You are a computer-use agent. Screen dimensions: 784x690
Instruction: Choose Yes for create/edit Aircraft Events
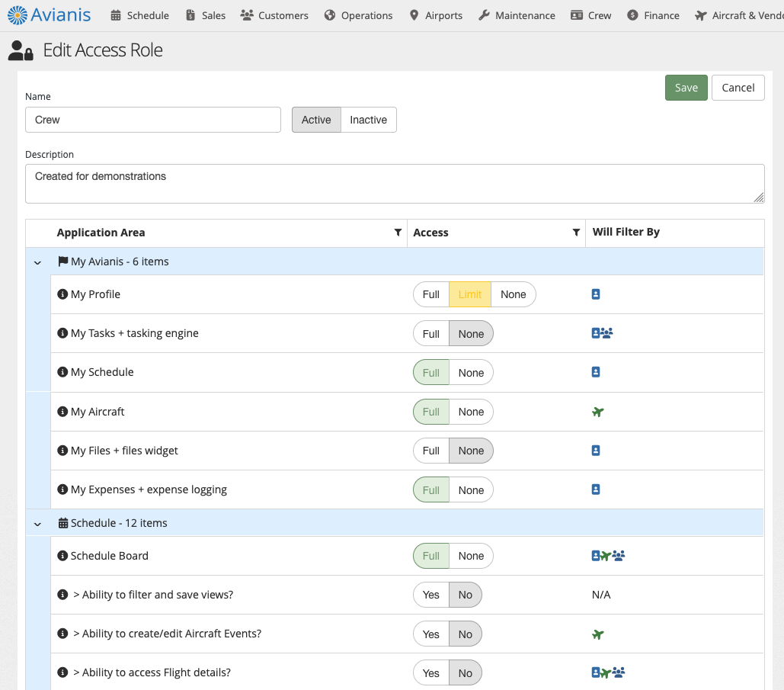click(431, 634)
